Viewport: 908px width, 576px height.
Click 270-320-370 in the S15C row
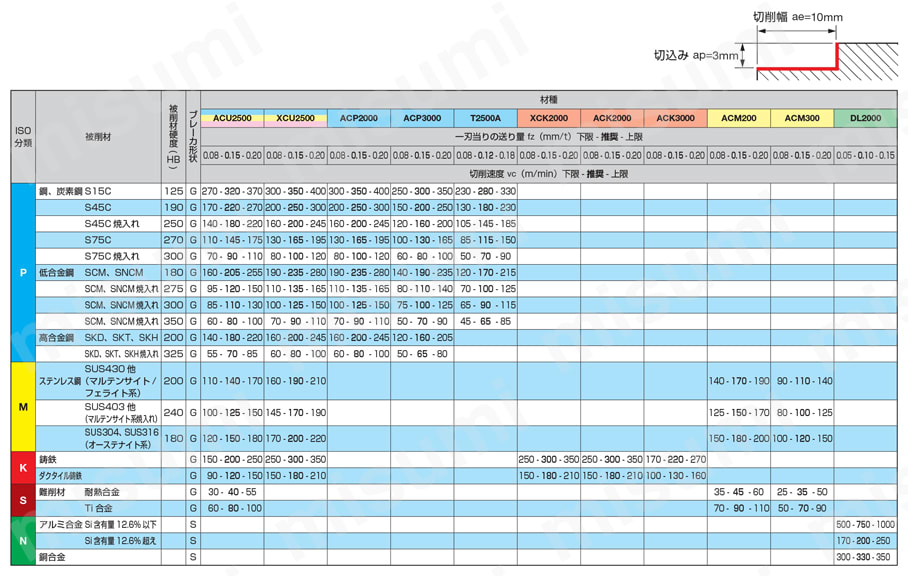coord(232,191)
